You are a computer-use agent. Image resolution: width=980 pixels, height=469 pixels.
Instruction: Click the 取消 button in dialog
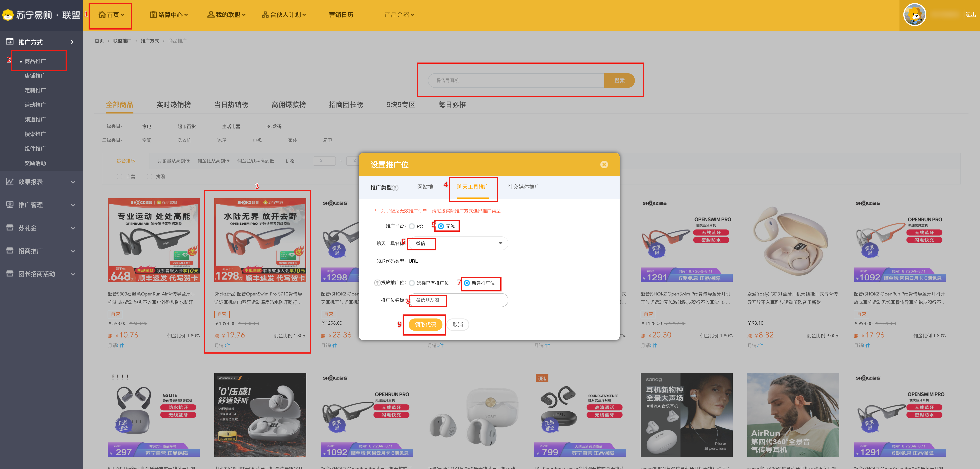coord(458,324)
